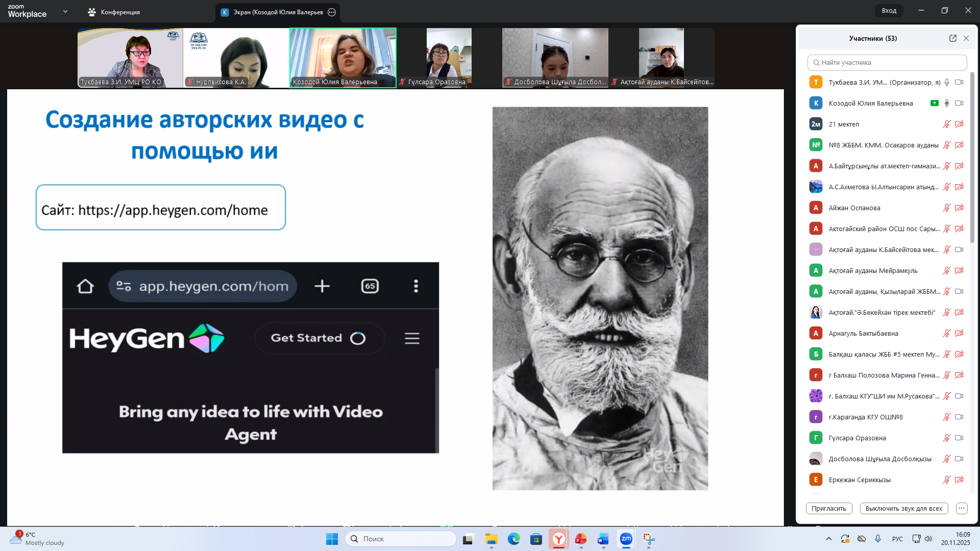Screen dimensions: 980x551
Task: Open the Zoom taskbar icon
Action: [626, 539]
